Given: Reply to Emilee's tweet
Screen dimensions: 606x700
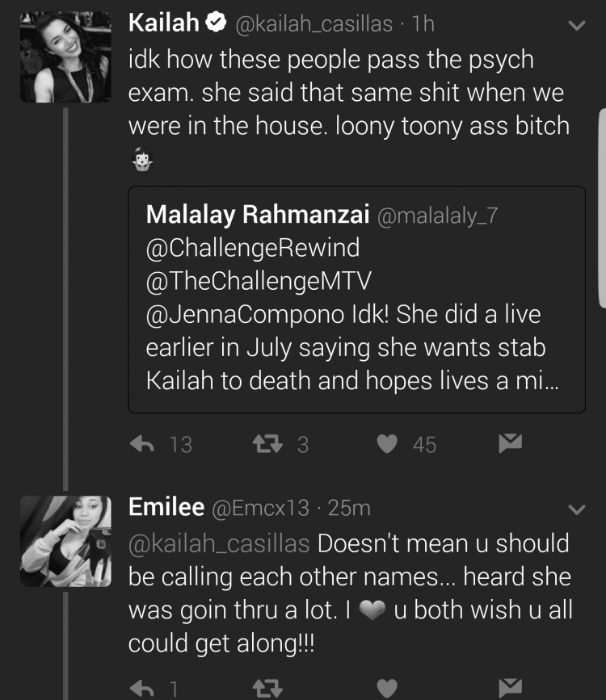Looking at the screenshot, I should [x=142, y=689].
